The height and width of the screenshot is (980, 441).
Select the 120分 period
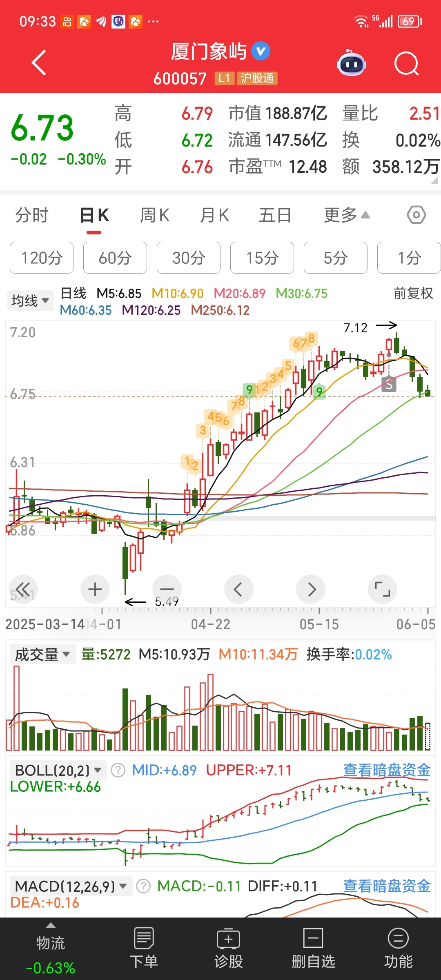[42, 258]
